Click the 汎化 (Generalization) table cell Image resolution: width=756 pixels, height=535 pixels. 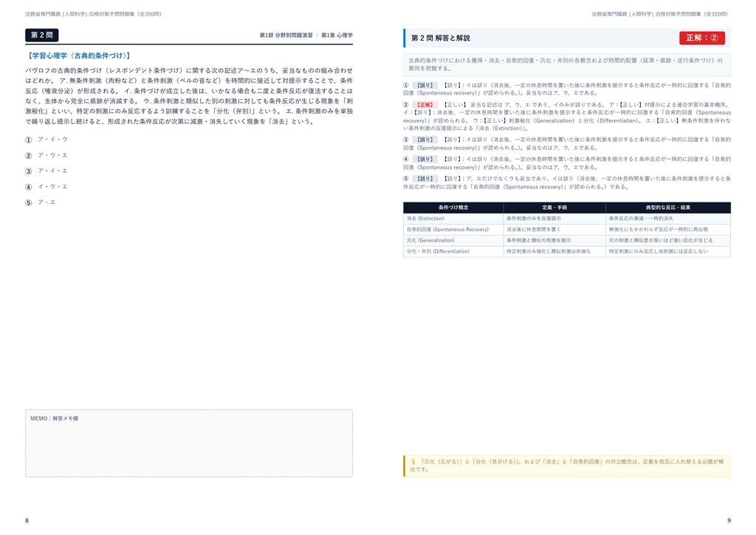coord(453,240)
